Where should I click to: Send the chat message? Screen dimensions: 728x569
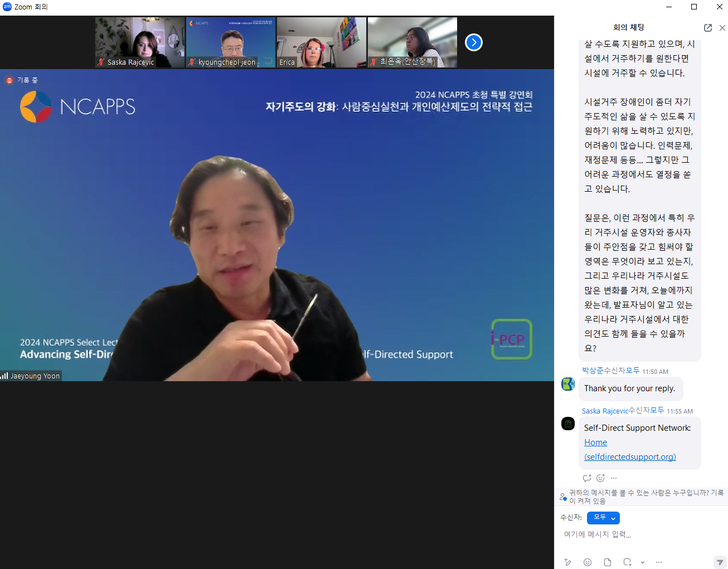[720, 562]
